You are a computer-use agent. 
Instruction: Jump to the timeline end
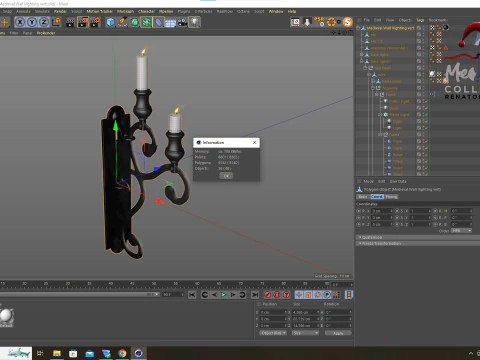tap(255, 295)
